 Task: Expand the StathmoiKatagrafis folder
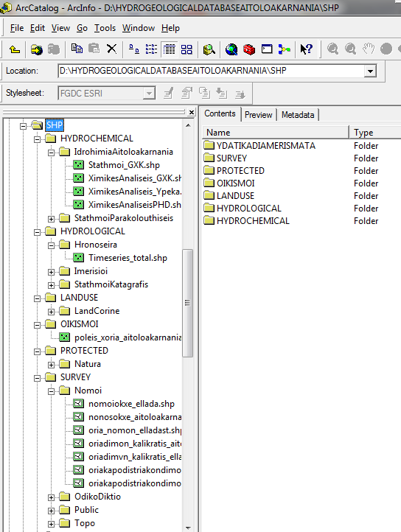point(51,285)
